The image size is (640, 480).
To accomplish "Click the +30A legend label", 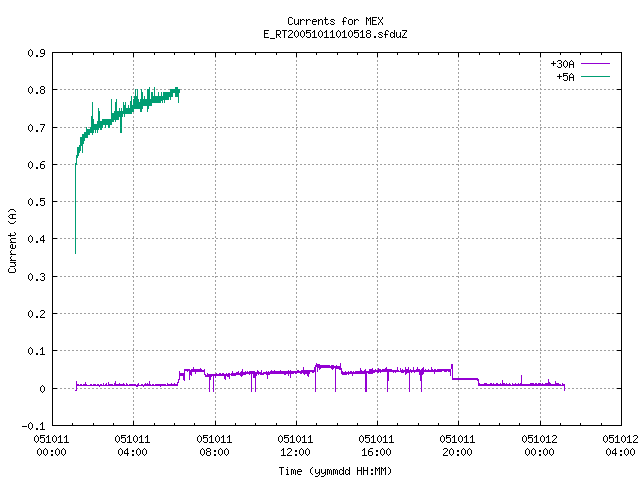I will tap(562, 64).
